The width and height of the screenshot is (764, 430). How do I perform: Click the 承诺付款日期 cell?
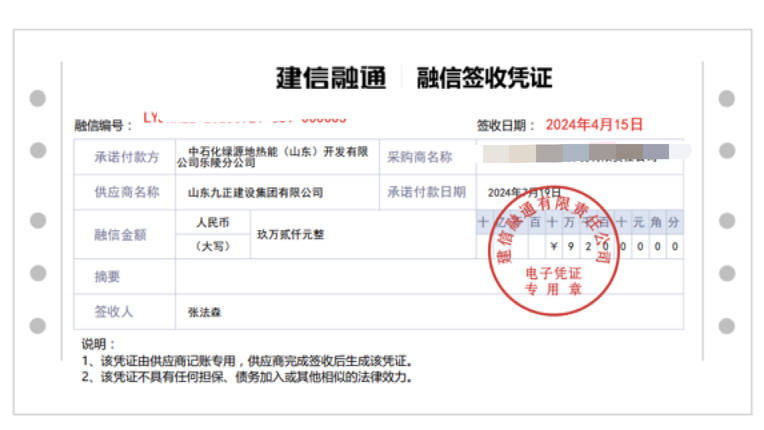428,192
